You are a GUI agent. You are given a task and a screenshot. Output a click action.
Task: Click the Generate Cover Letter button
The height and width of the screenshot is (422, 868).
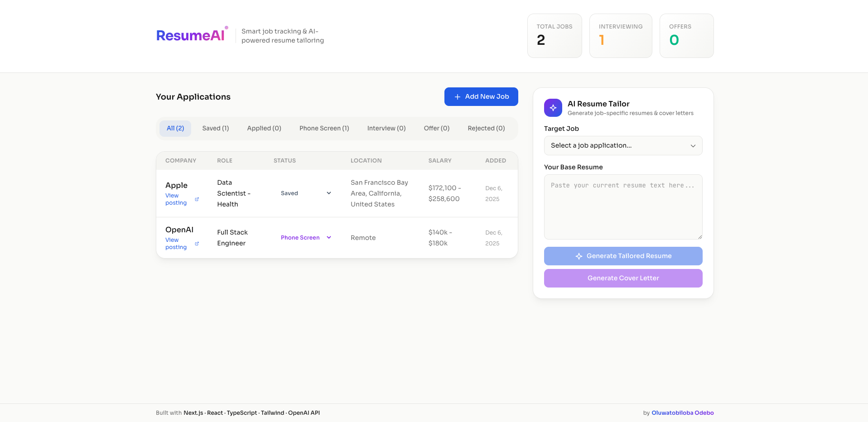[x=623, y=278]
